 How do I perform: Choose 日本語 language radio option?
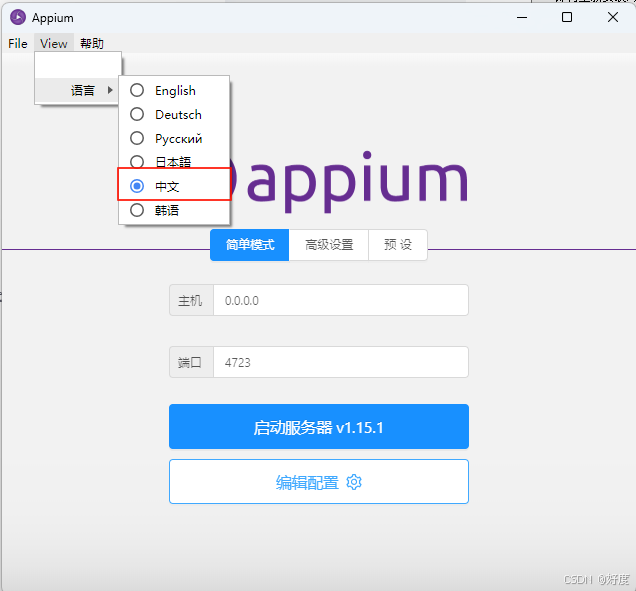[137, 162]
